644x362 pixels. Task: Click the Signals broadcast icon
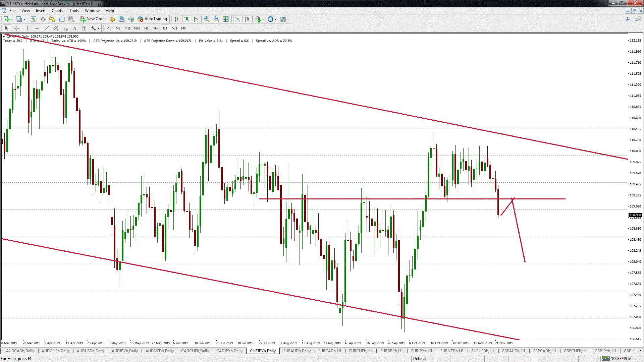point(131,19)
